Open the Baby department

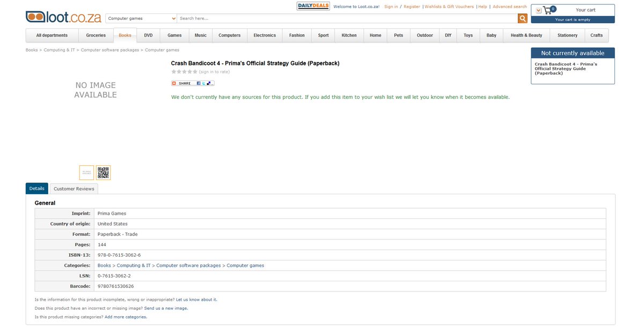pyautogui.click(x=492, y=35)
